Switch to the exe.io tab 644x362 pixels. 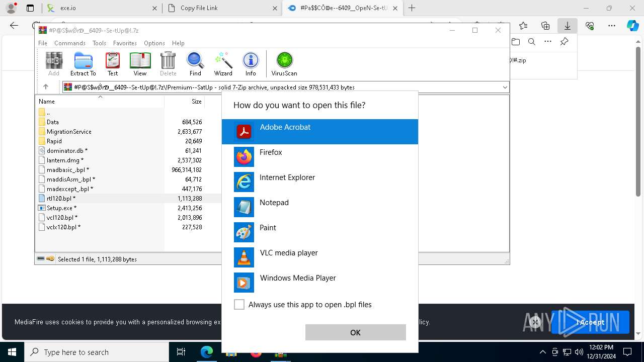pyautogui.click(x=101, y=8)
